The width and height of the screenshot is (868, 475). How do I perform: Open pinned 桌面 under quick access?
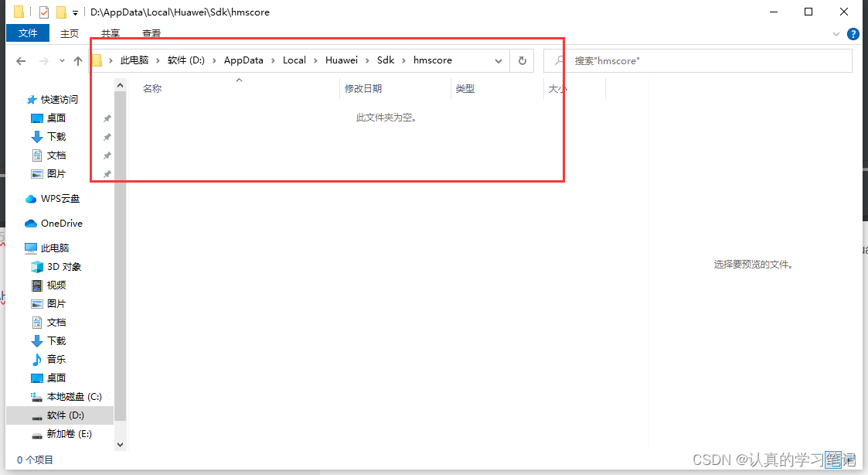tap(56, 118)
